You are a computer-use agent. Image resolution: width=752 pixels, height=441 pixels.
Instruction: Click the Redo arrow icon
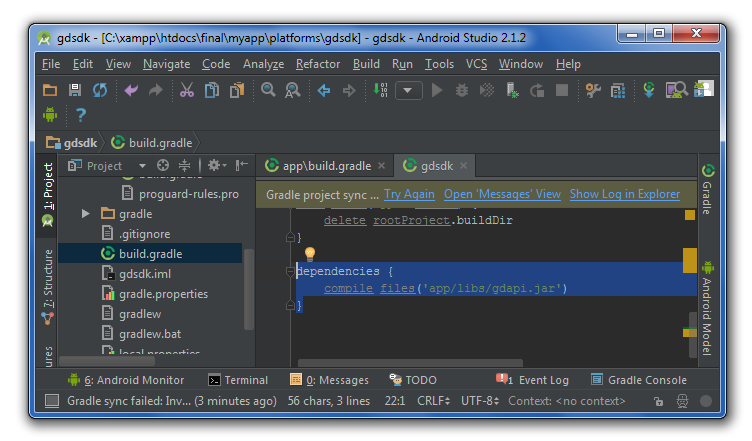click(156, 90)
